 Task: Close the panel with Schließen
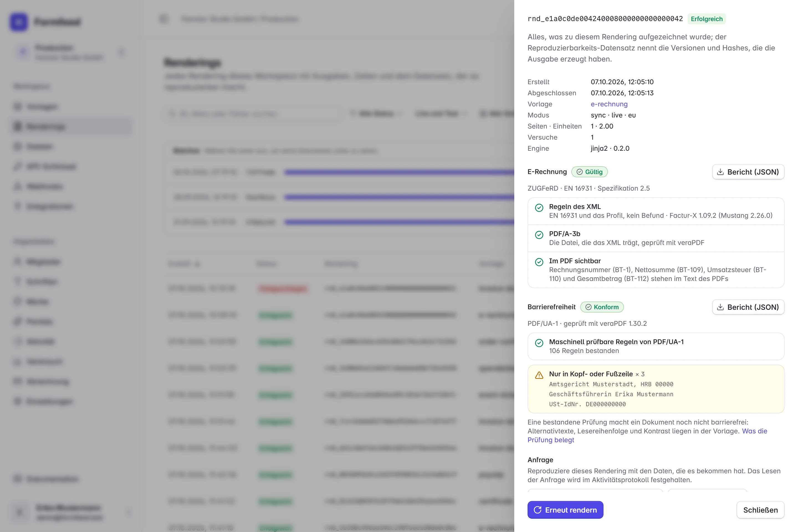760,510
